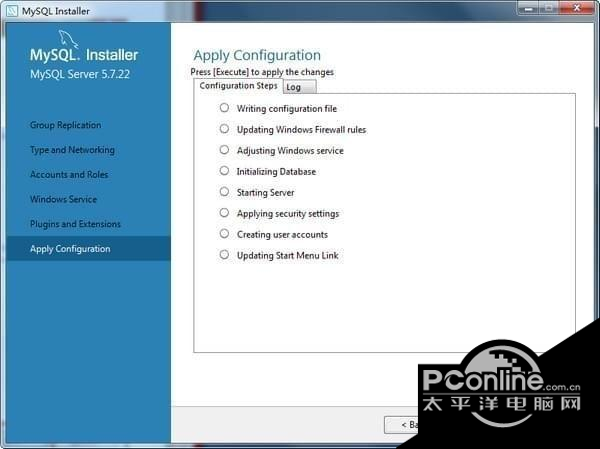This screenshot has height=449, width=600.
Task: Click the Back button
Action: click(402, 425)
